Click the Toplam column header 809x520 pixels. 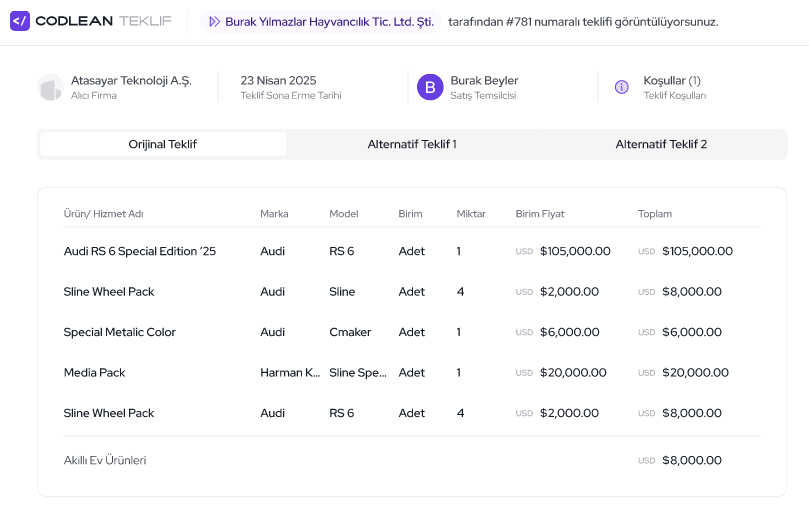click(655, 214)
